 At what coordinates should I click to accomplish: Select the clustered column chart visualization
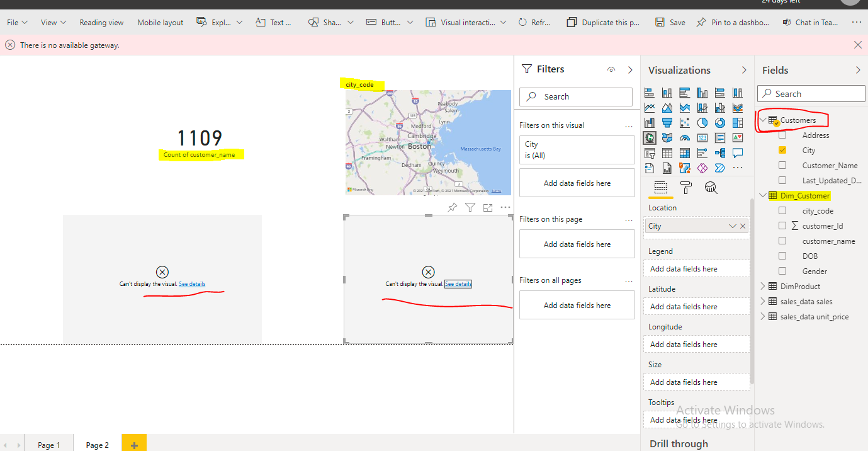702,93
